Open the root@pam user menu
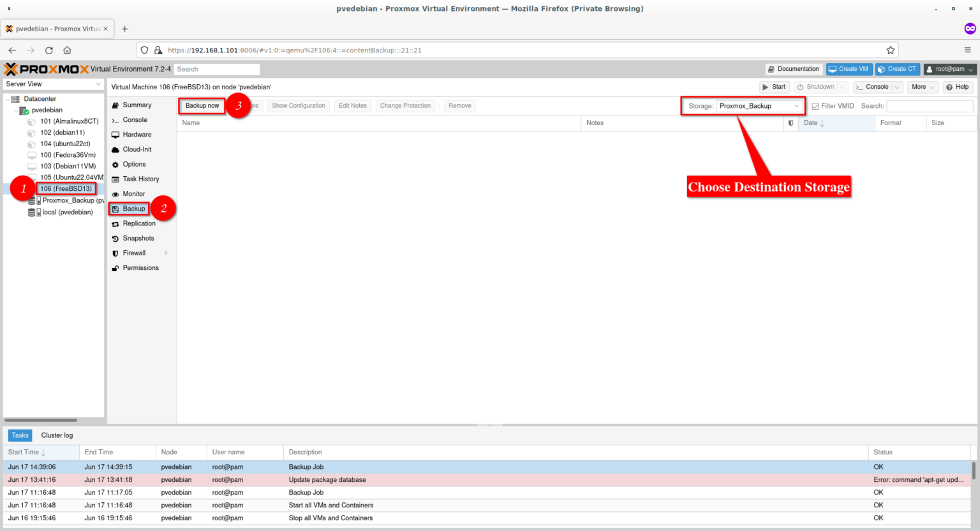The height and width of the screenshot is (531, 980). (x=950, y=69)
